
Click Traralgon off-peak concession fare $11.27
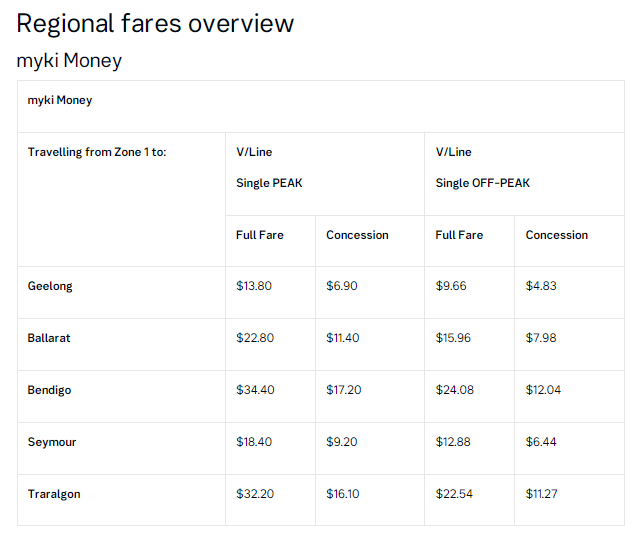[541, 494]
